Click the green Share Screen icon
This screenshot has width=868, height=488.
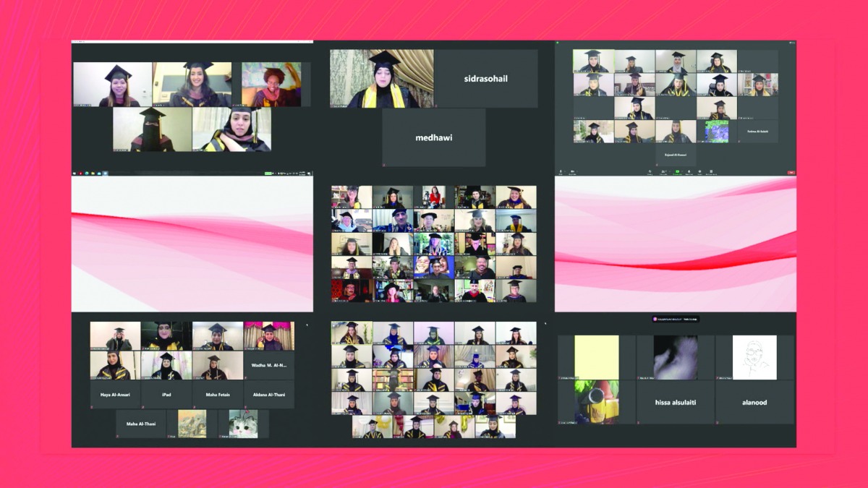pyautogui.click(x=677, y=172)
